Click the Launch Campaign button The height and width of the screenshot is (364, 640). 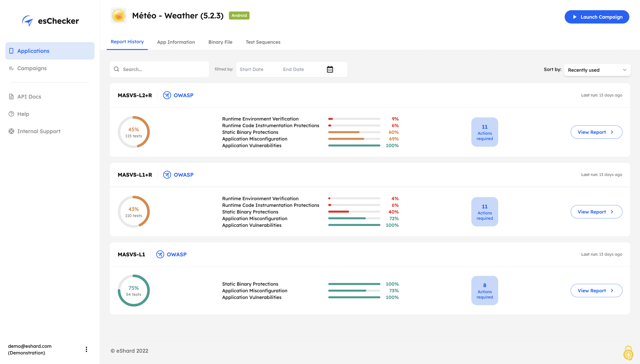point(597,17)
